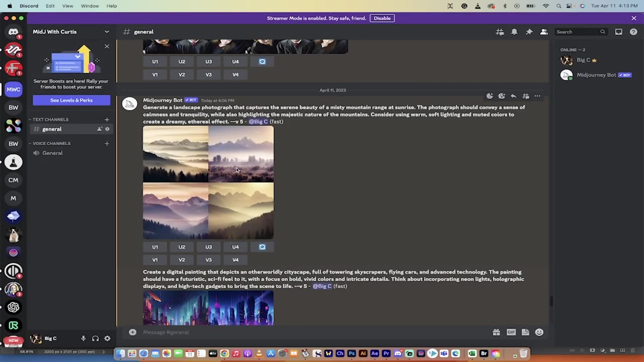This screenshot has width=644, height=362.
Task: Click the Search field
Action: (x=581, y=32)
